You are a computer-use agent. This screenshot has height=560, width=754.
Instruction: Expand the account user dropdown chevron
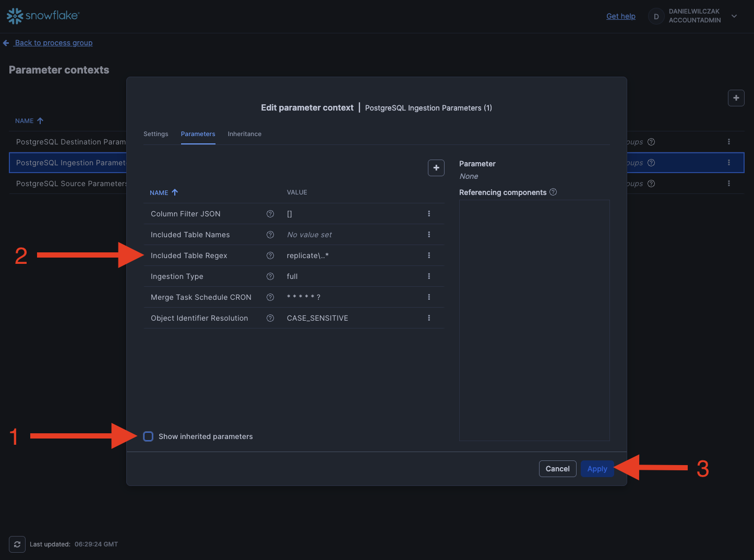pyautogui.click(x=734, y=16)
